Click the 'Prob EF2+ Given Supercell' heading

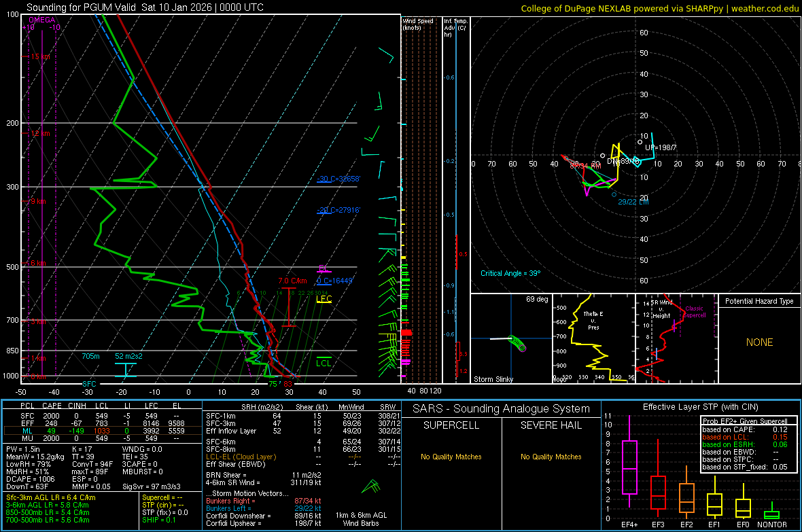(x=745, y=421)
